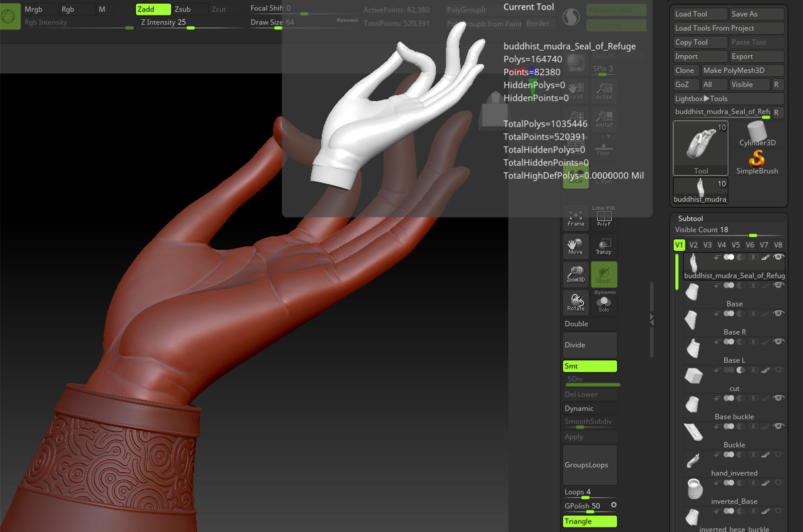The width and height of the screenshot is (803, 532).
Task: Select the V1 visibility set tab
Action: point(679,245)
